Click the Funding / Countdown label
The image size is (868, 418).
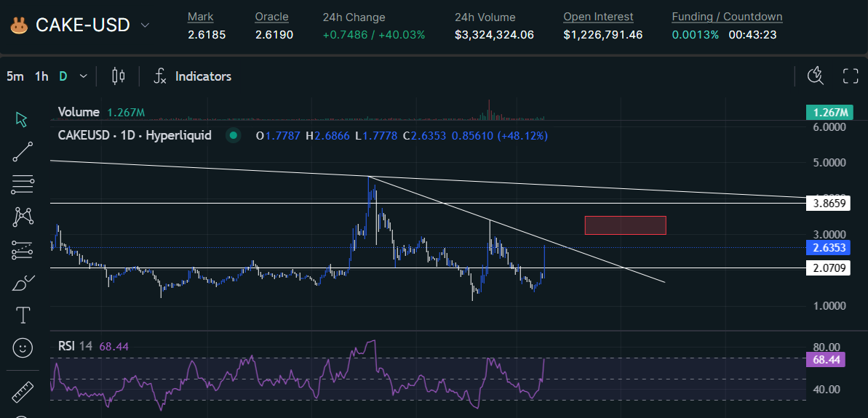pyautogui.click(x=726, y=17)
